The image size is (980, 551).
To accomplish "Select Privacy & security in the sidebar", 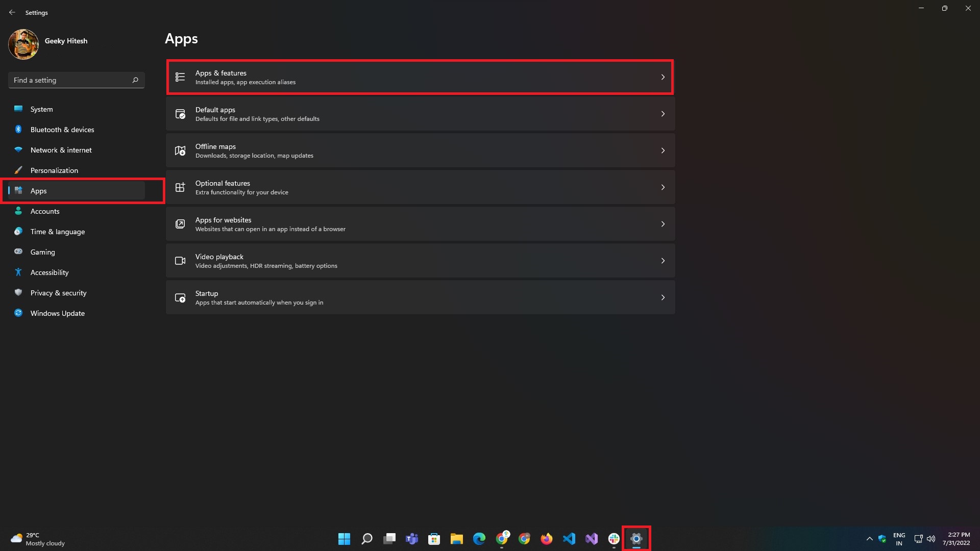I will [58, 293].
